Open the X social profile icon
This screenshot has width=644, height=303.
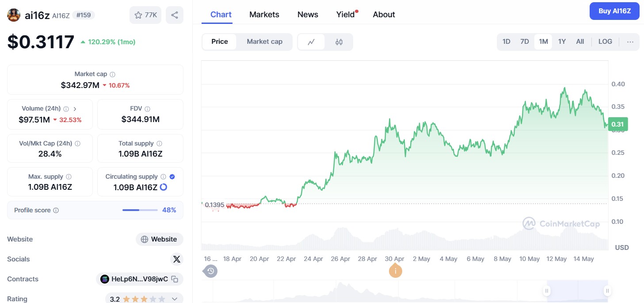click(x=177, y=259)
